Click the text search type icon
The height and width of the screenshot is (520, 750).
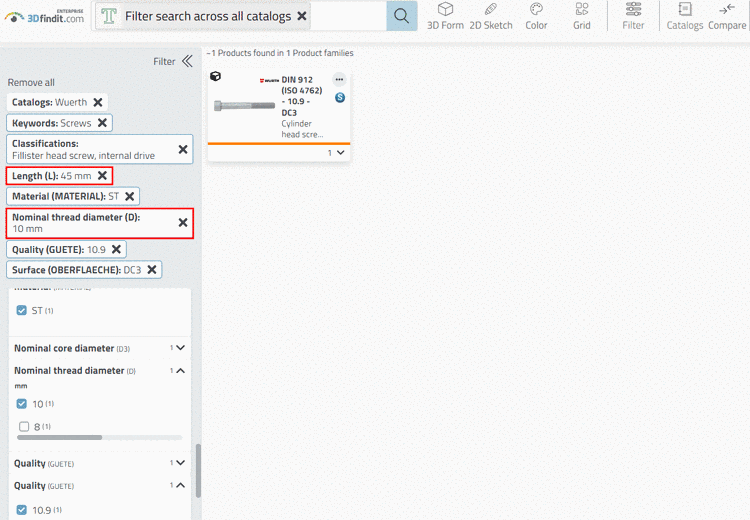109,16
